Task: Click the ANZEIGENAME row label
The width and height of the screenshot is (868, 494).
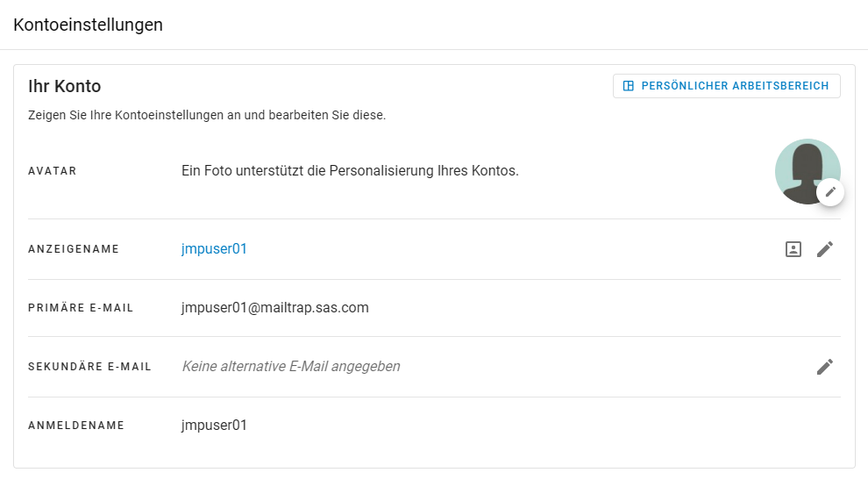Action: [x=74, y=249]
